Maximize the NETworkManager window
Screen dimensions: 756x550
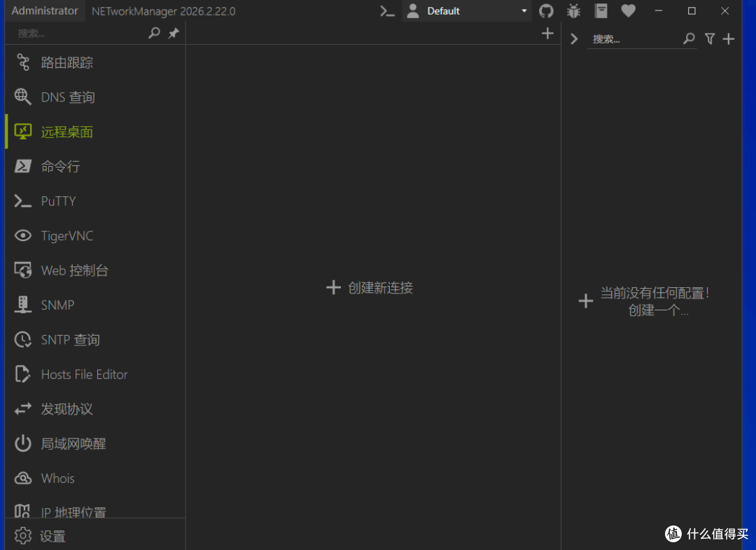tap(692, 11)
